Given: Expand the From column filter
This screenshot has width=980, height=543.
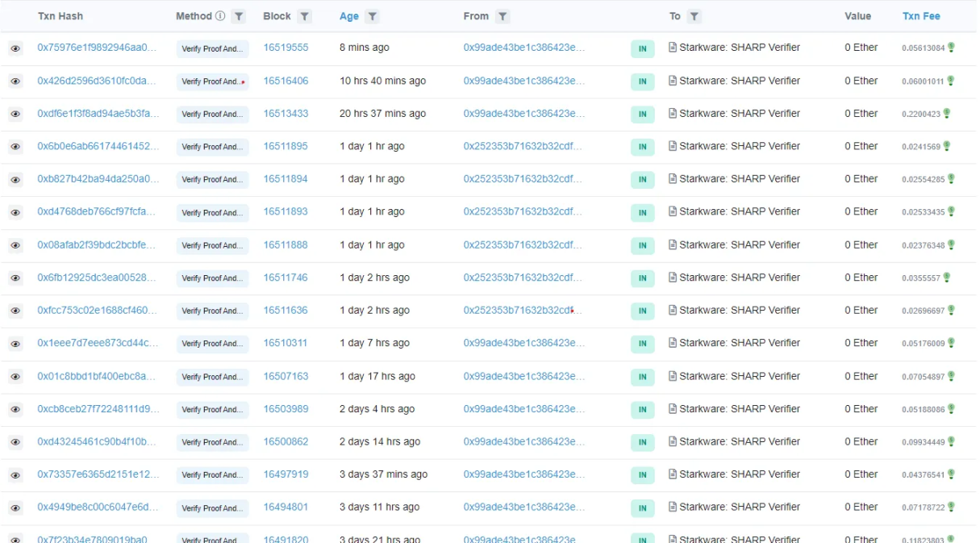Looking at the screenshot, I should [x=502, y=16].
